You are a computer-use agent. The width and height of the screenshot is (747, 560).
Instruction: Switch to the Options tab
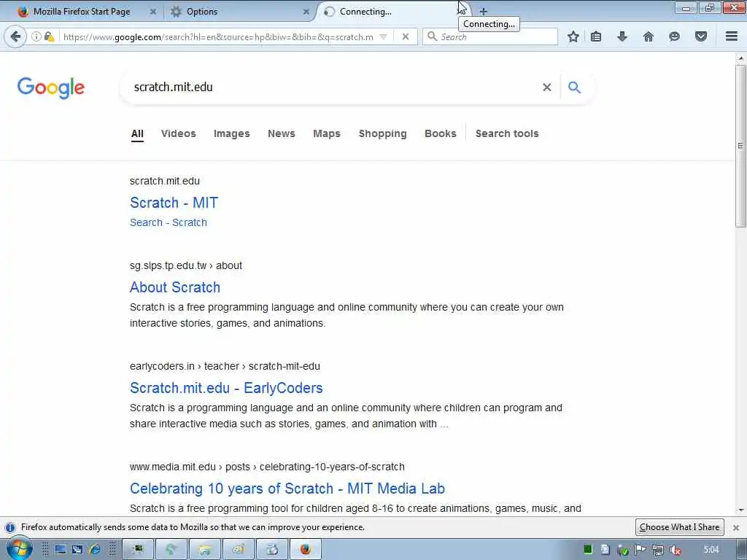(x=202, y=12)
